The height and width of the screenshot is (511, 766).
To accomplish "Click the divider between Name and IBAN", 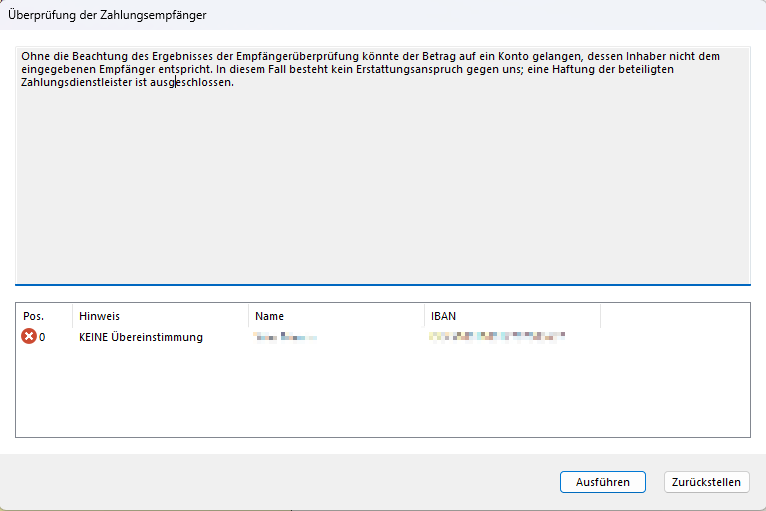I will 424,316.
